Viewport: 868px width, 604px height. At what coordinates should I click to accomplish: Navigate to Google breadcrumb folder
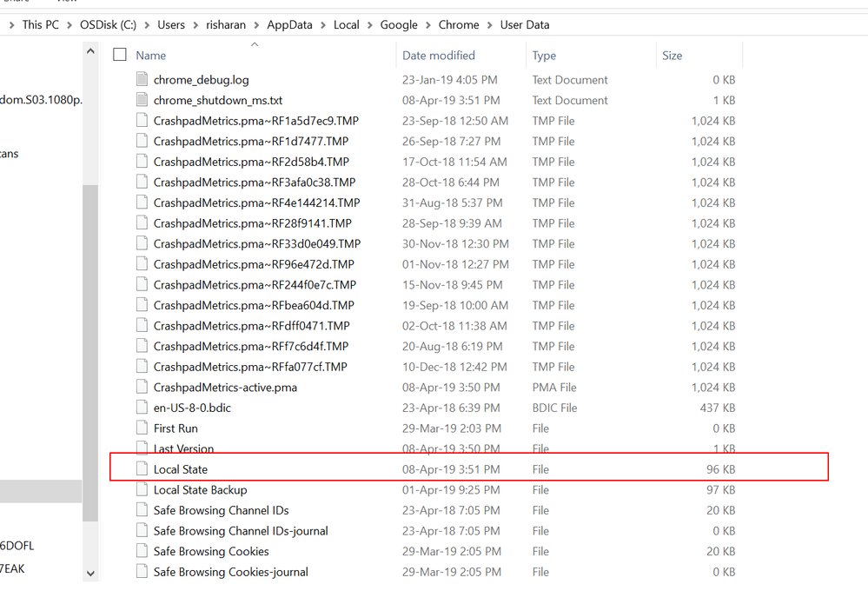coord(399,25)
